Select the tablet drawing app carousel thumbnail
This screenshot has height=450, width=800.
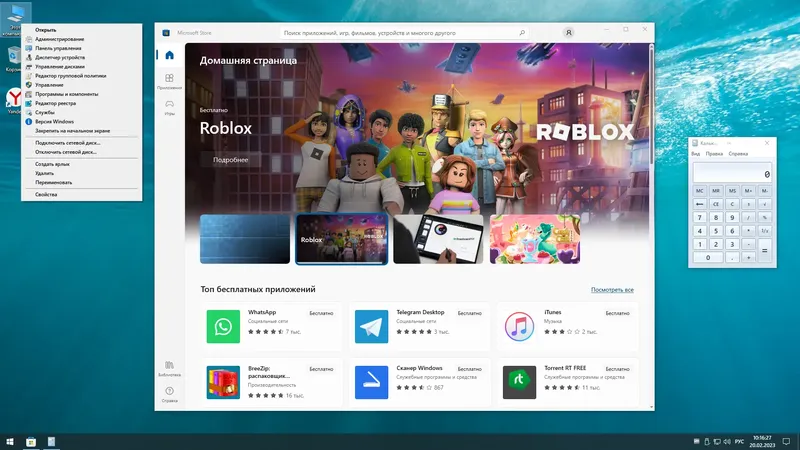coord(438,239)
